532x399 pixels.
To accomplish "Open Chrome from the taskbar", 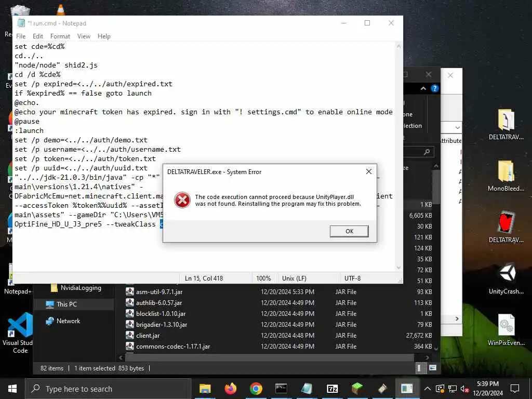I will pyautogui.click(x=256, y=389).
